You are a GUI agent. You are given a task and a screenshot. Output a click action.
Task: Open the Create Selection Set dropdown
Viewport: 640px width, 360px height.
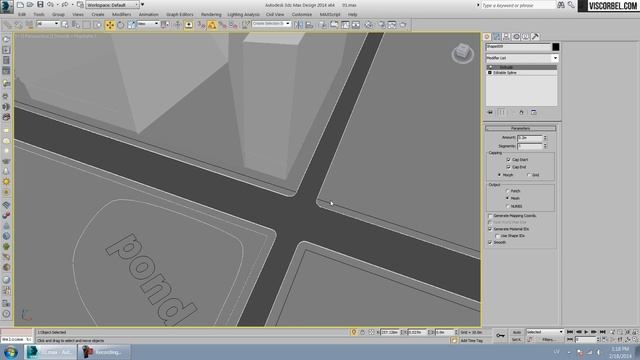(271, 24)
